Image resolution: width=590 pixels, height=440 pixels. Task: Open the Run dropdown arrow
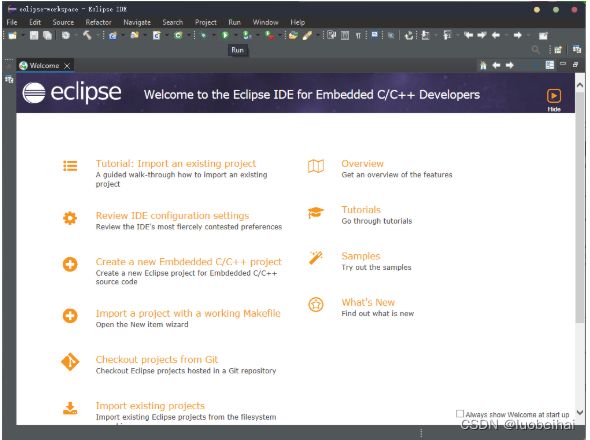235,36
